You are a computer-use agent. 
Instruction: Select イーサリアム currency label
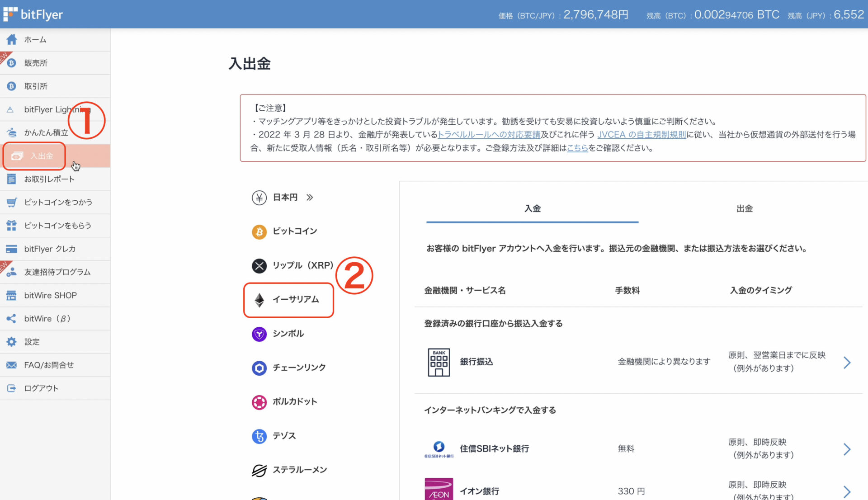[x=296, y=300]
